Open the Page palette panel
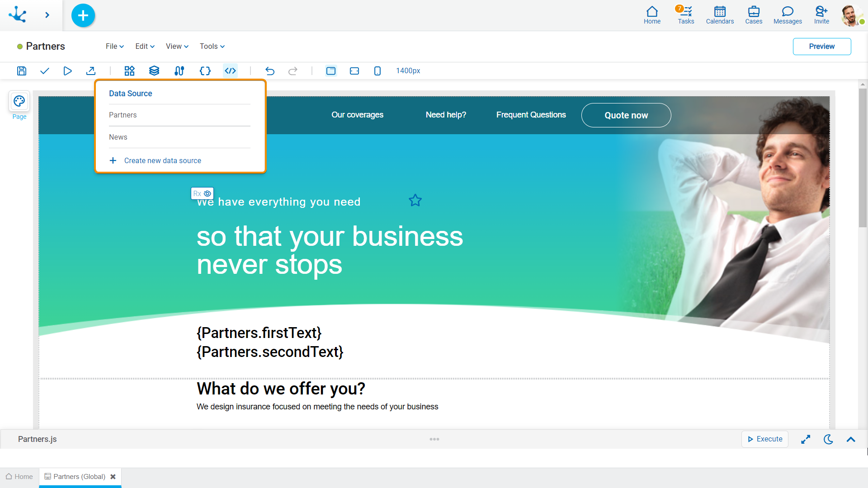This screenshot has width=868, height=488. tap(19, 105)
